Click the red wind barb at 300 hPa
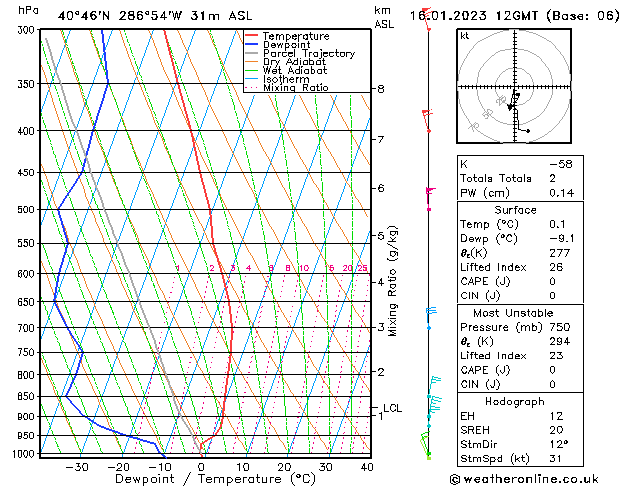The image size is (629, 486). click(x=426, y=18)
